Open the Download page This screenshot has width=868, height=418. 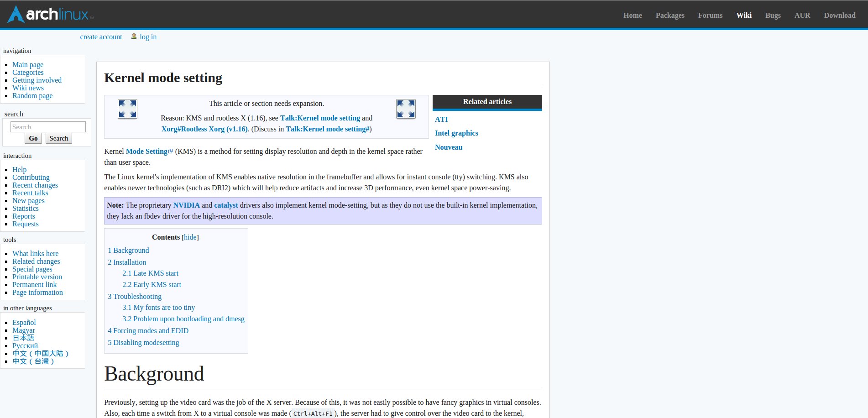(x=840, y=15)
